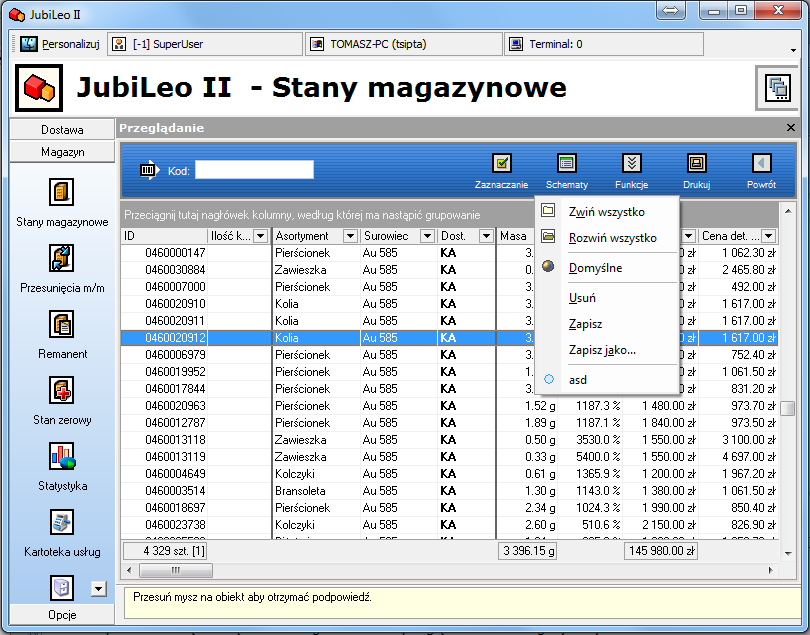
Task: Open Stan zerowy sidebar icon
Action: 61,390
